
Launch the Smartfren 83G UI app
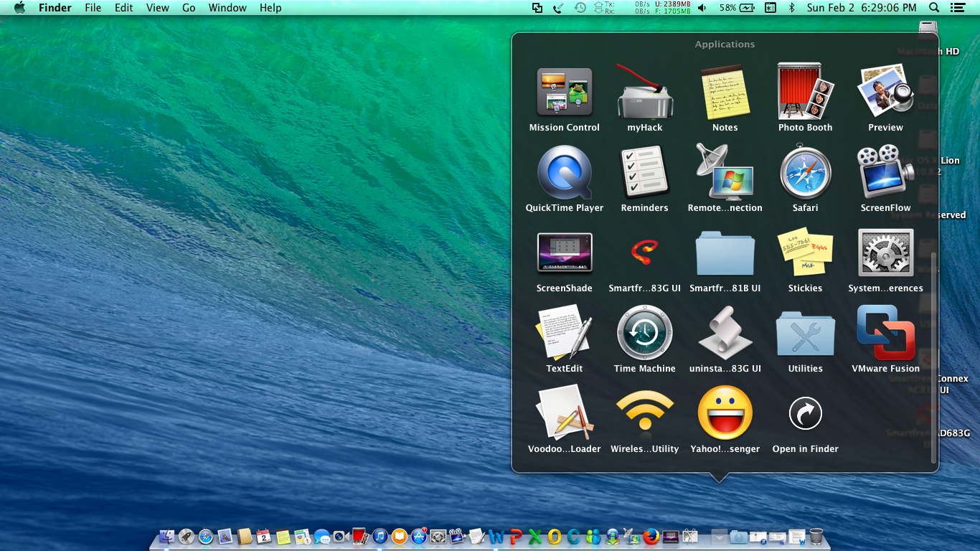[x=645, y=253]
